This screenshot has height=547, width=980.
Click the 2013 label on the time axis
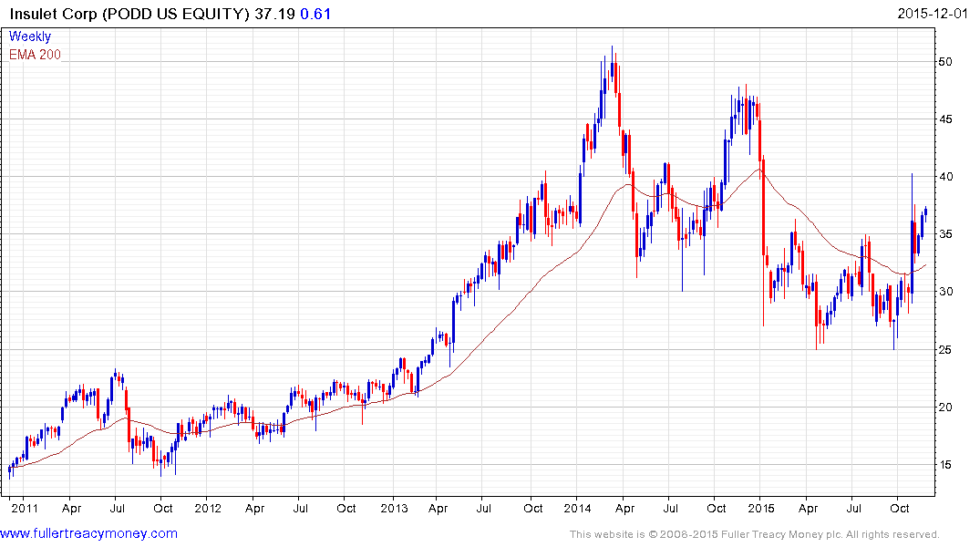[x=395, y=508]
